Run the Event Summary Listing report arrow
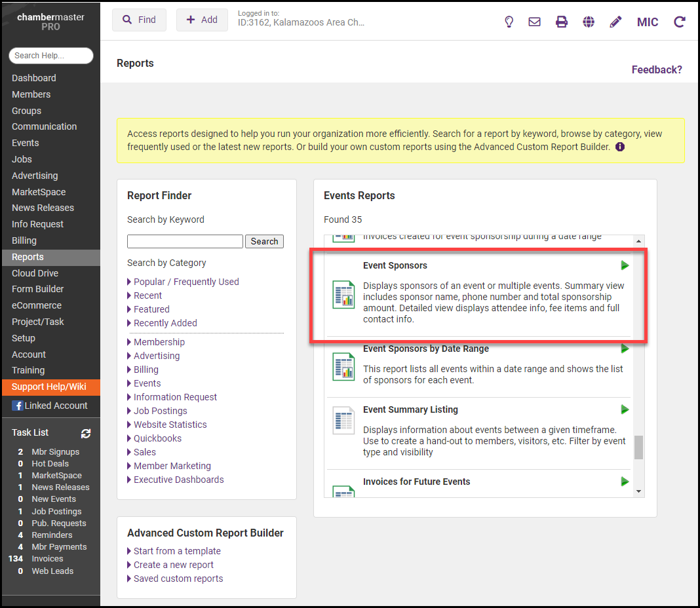Image resolution: width=700 pixels, height=608 pixels. coord(625,409)
